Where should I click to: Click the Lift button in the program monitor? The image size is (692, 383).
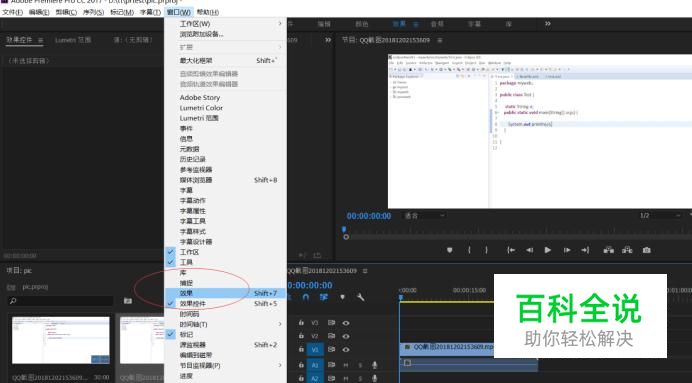click(x=609, y=250)
